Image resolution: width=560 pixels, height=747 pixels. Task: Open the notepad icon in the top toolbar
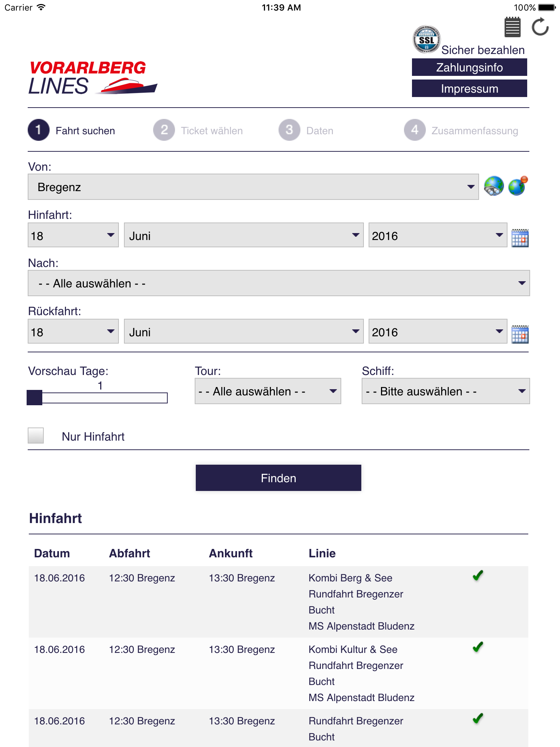(512, 27)
